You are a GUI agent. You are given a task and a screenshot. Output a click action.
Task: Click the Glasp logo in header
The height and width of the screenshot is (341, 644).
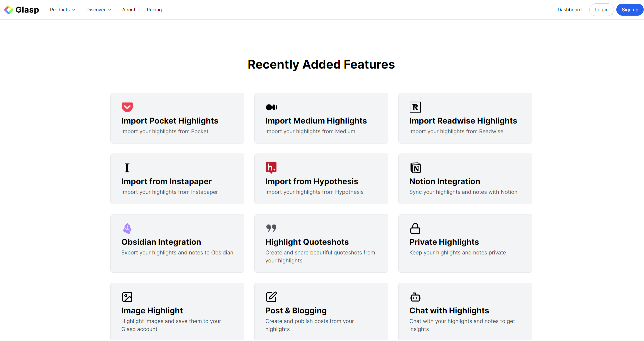click(x=22, y=10)
